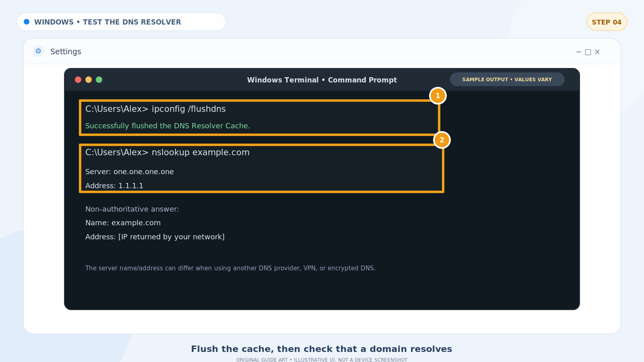Click the 'Non-authoritative answer:' line
This screenshot has width=644, height=362.
pyautogui.click(x=132, y=209)
